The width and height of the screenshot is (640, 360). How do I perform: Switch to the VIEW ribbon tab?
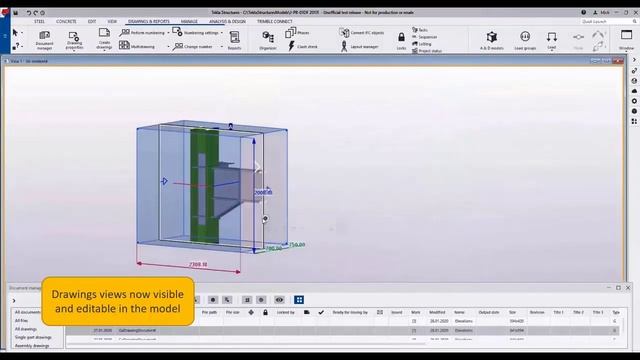112,21
